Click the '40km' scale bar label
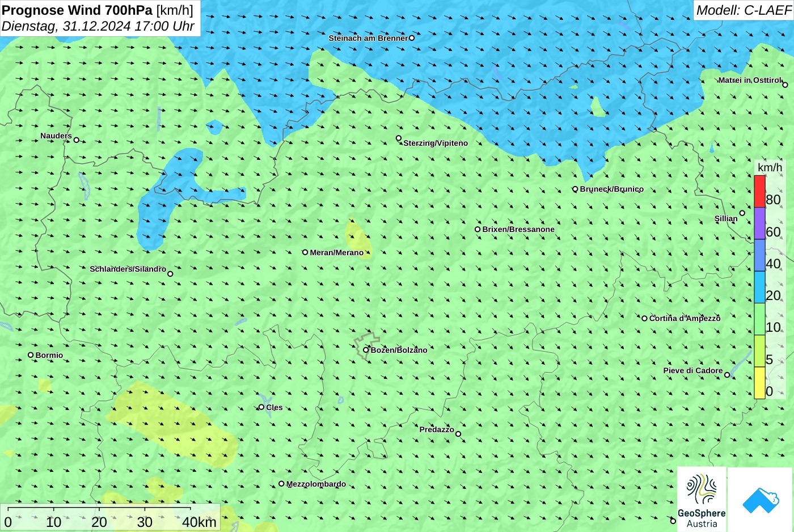Viewport: 794px width, 532px height. [199, 522]
